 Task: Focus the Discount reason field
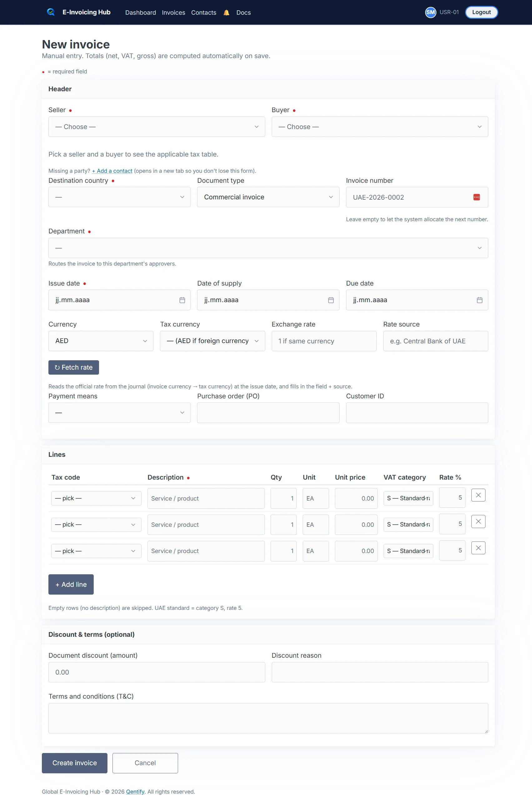point(380,672)
